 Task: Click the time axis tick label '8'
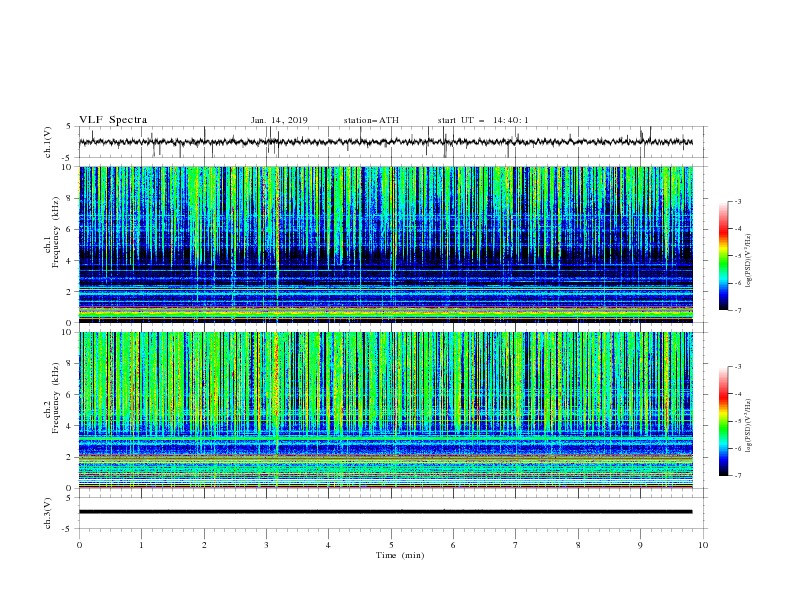point(578,545)
